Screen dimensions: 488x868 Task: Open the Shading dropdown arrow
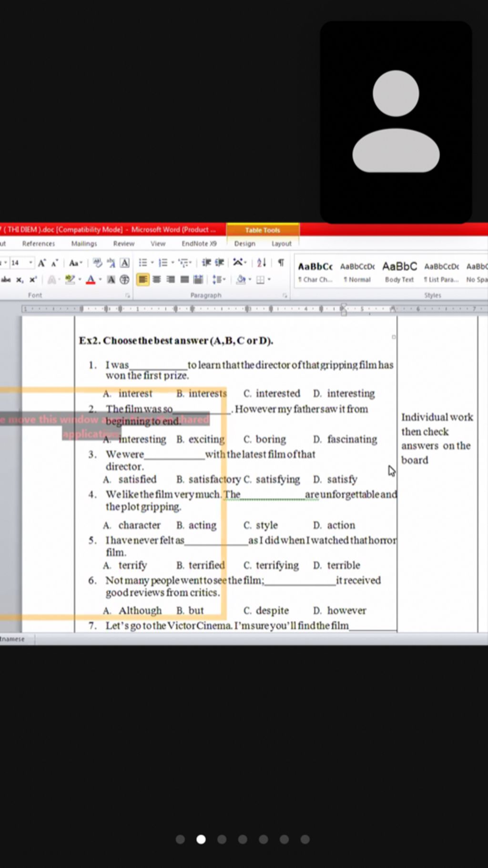pyautogui.click(x=250, y=280)
